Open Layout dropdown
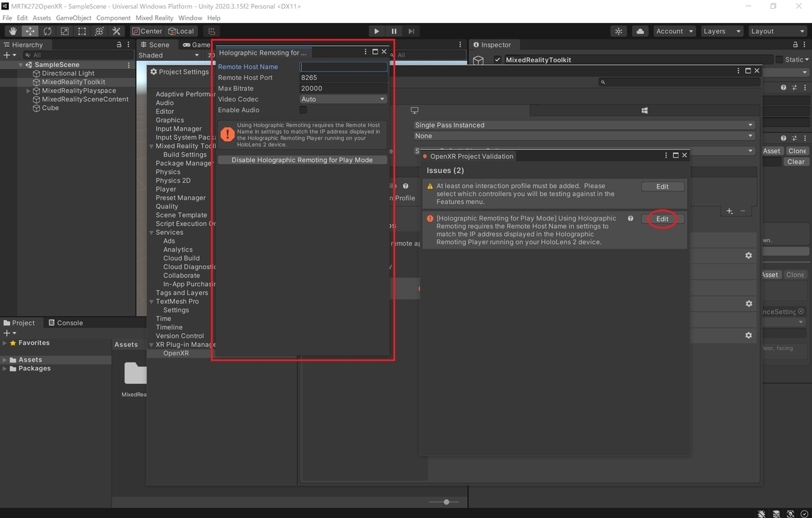The image size is (812, 518). pyautogui.click(x=777, y=31)
